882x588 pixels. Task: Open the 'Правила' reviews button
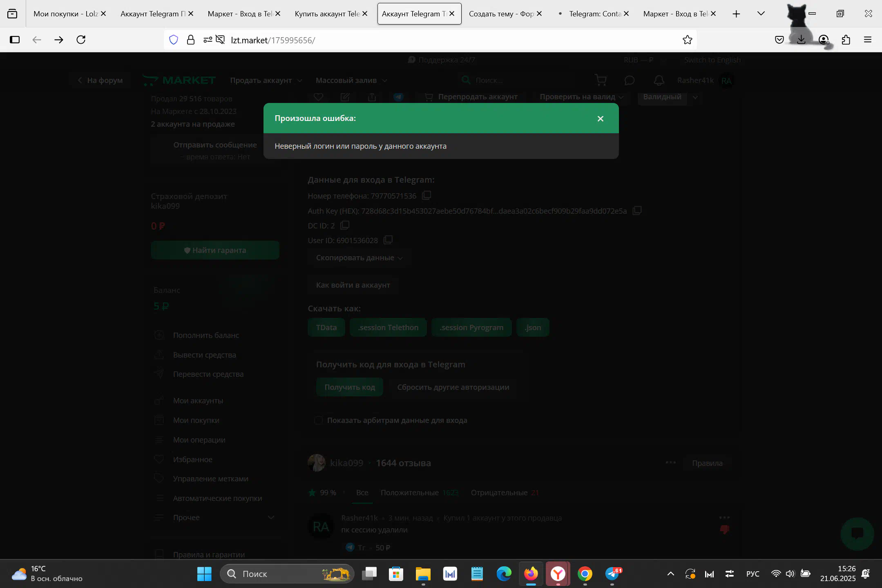click(707, 463)
